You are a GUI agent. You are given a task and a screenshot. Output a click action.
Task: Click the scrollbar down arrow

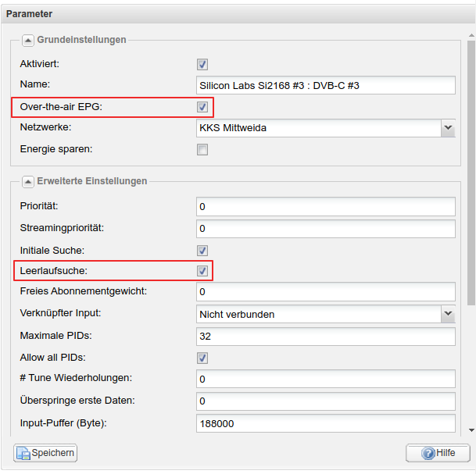471,430
